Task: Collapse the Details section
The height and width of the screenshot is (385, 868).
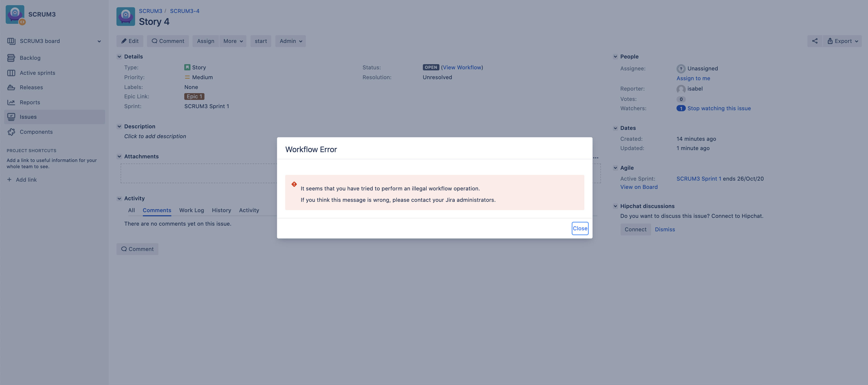Action: tap(119, 57)
